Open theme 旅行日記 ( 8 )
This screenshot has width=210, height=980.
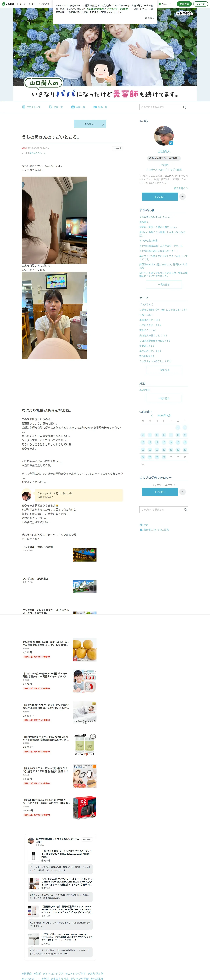click(x=147, y=356)
